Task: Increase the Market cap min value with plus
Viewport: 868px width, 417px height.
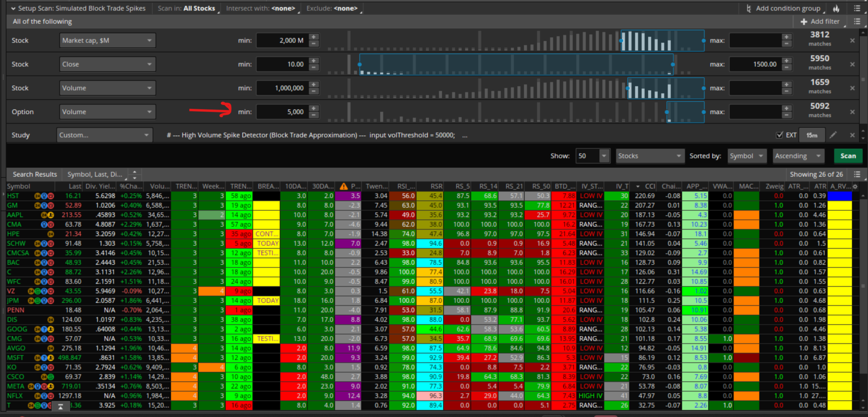Action: click(314, 37)
